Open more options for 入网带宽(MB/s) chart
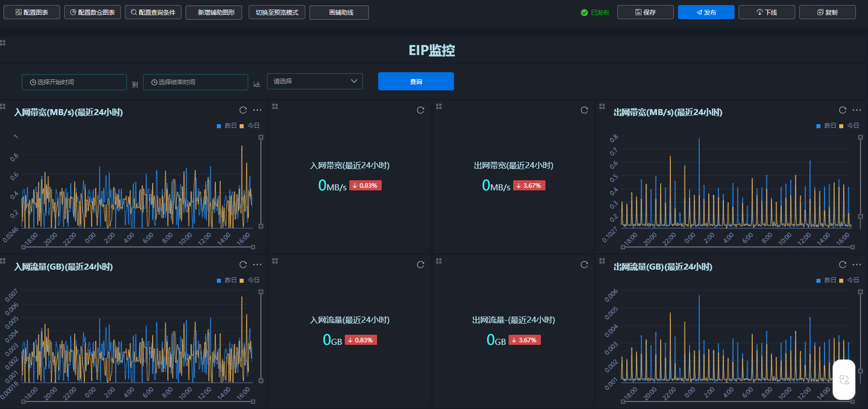This screenshot has height=409, width=868. point(257,110)
